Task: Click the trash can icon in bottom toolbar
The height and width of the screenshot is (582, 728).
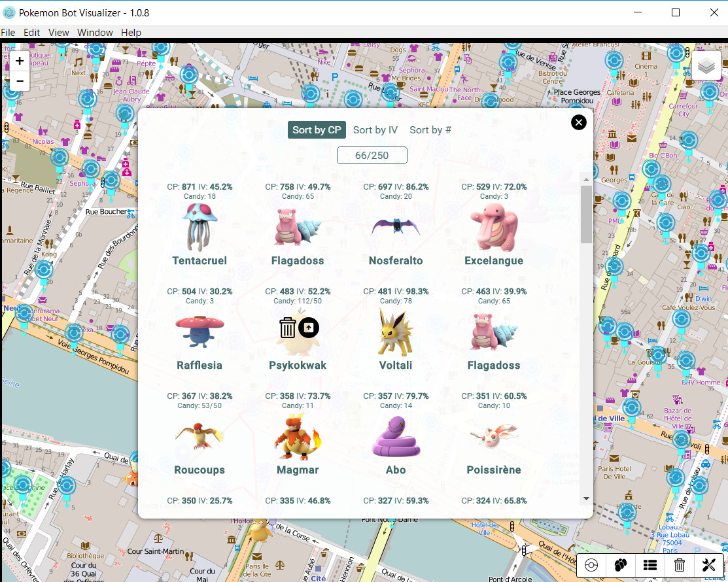Action: click(679, 565)
